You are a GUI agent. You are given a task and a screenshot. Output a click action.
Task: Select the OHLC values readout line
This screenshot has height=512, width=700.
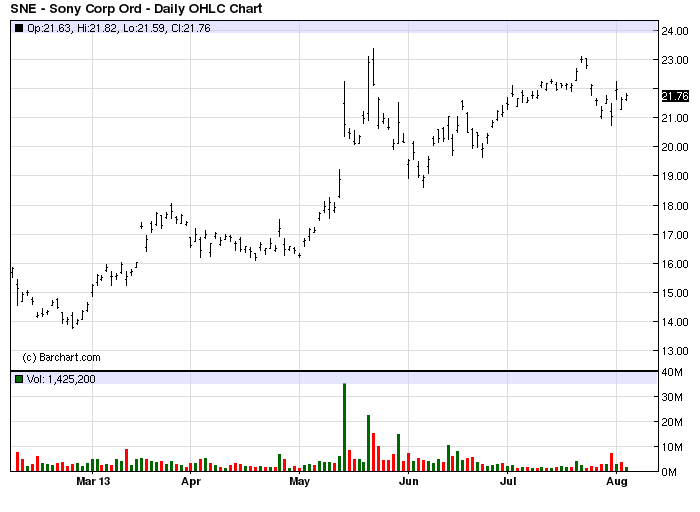click(x=119, y=28)
